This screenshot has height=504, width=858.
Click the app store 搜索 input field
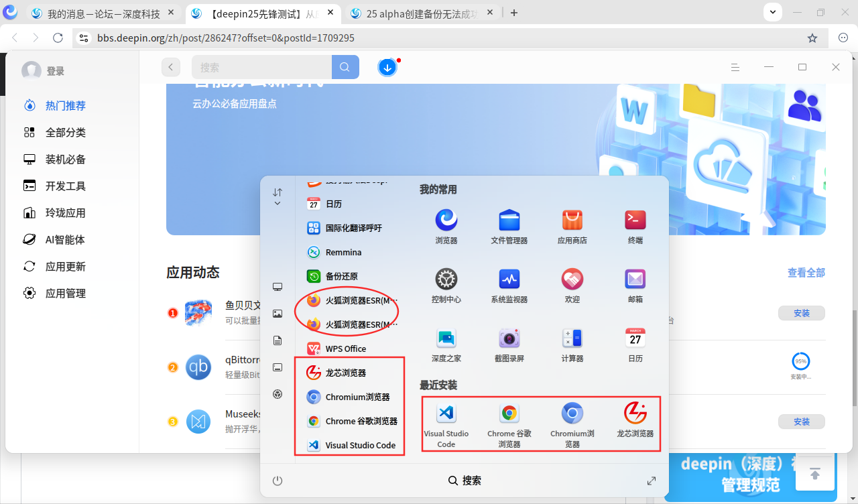click(x=262, y=67)
